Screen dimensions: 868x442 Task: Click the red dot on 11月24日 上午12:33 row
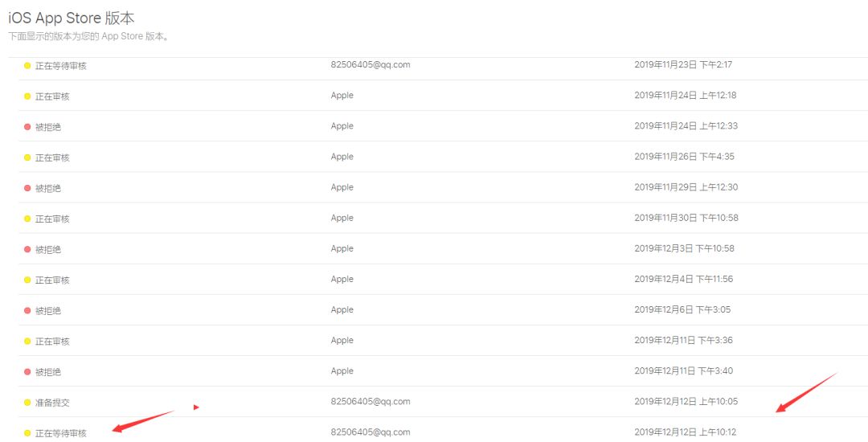pyautogui.click(x=27, y=127)
